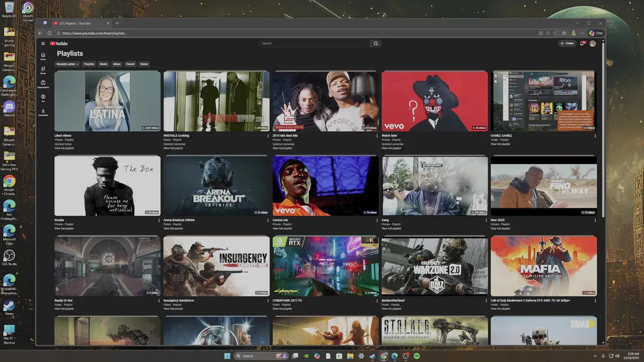Open more options for WROYALS Cooking playlist
644x362 pixels.
pyautogui.click(x=268, y=136)
